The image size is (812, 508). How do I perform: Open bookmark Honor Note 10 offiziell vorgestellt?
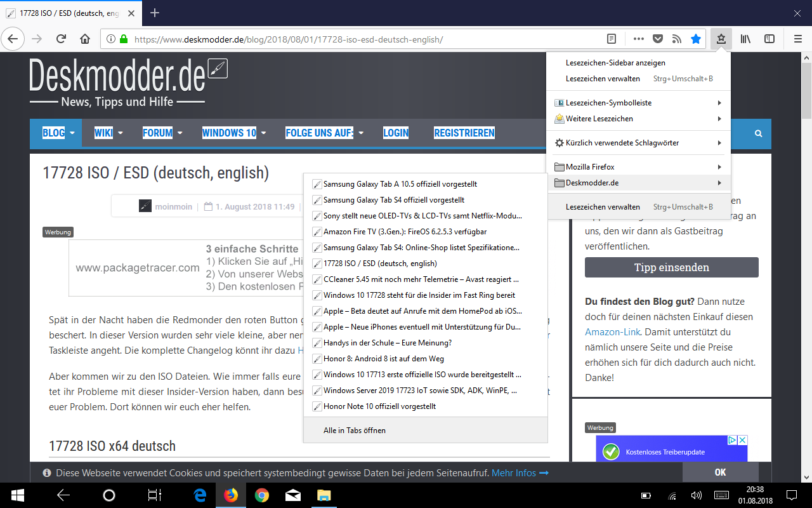tap(425, 406)
